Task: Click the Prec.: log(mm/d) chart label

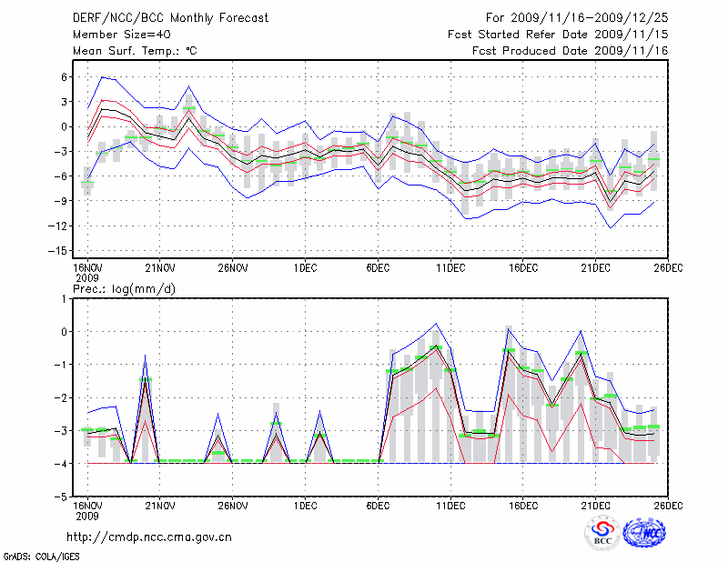Action: click(x=126, y=288)
